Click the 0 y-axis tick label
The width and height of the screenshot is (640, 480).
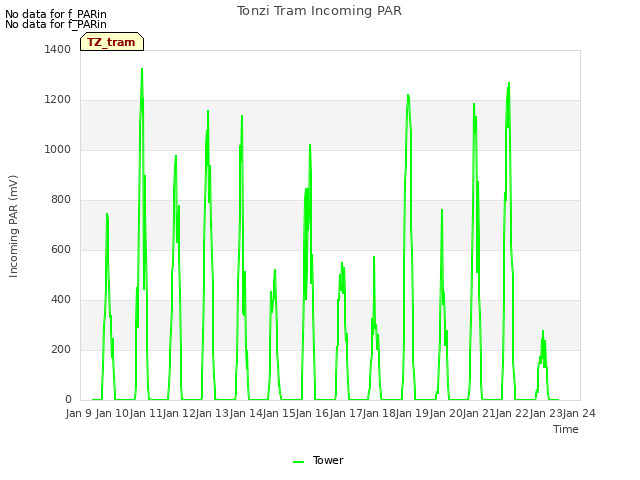pyautogui.click(x=68, y=400)
